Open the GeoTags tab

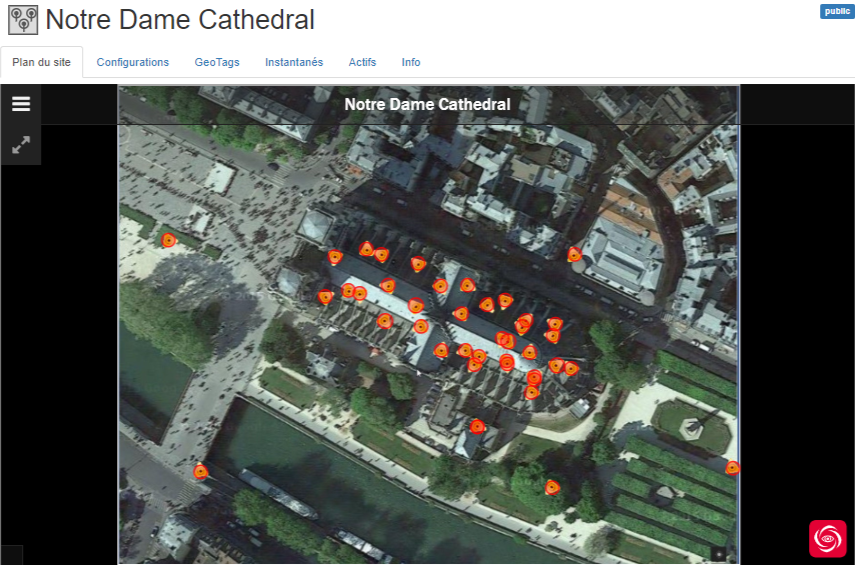click(x=217, y=62)
